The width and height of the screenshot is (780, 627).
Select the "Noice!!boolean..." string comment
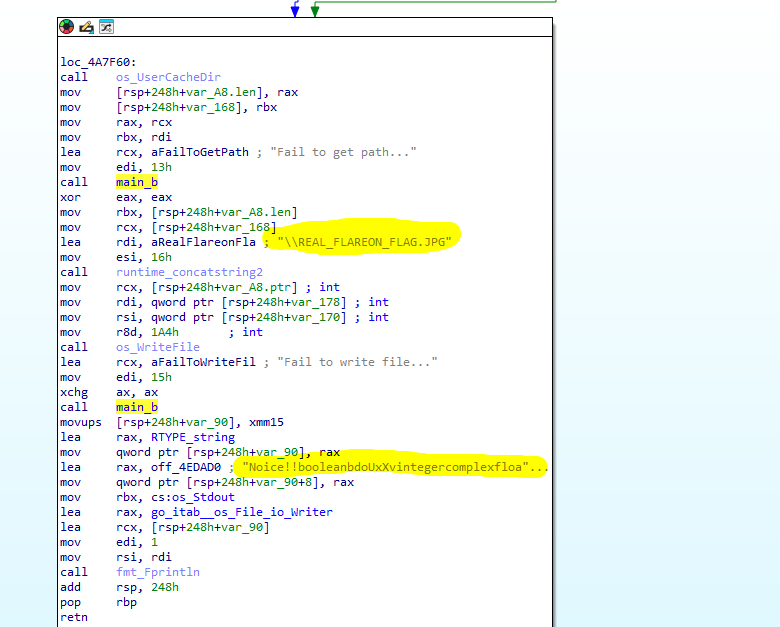click(395, 467)
